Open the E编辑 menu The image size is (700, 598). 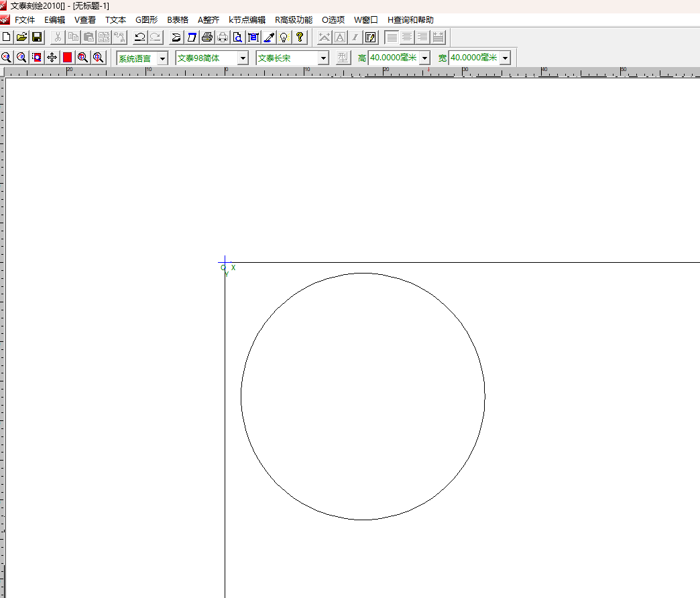point(54,20)
